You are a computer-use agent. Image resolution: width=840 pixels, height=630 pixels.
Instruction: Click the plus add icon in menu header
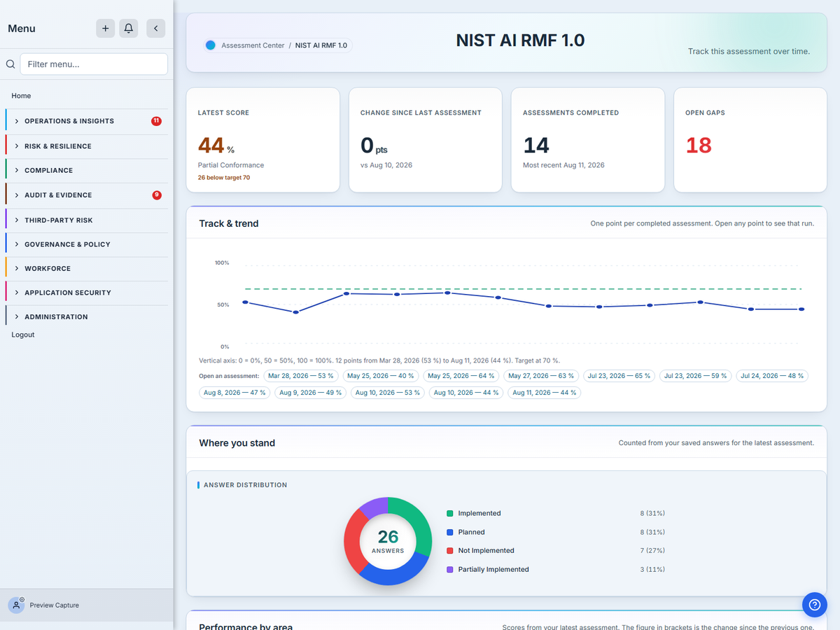[x=105, y=28]
